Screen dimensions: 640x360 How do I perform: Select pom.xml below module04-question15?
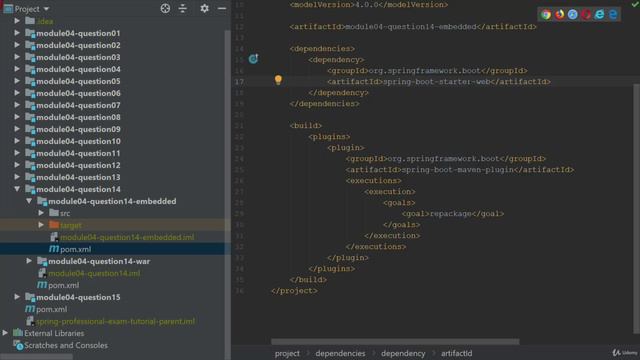coord(51,309)
